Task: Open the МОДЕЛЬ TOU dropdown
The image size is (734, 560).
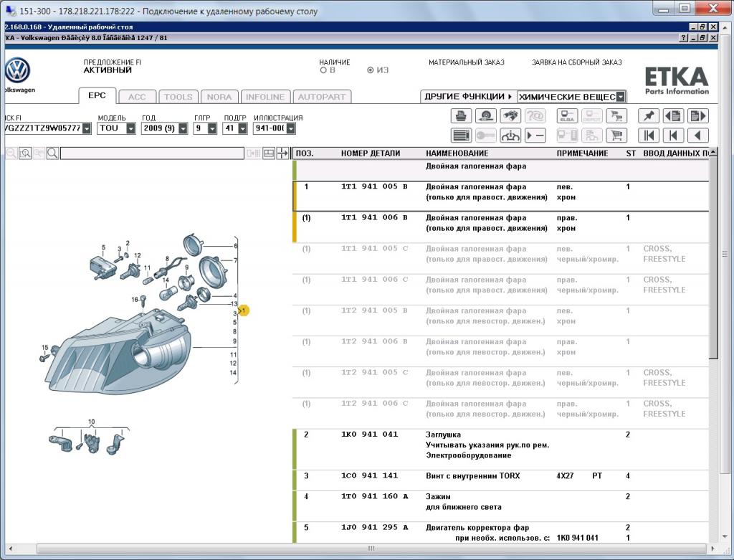Action: tap(130, 128)
